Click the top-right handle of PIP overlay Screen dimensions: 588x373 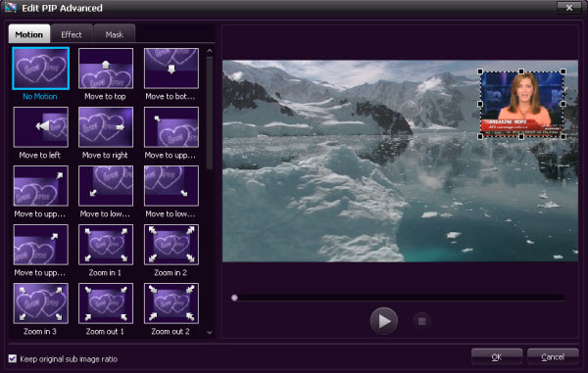coord(563,71)
